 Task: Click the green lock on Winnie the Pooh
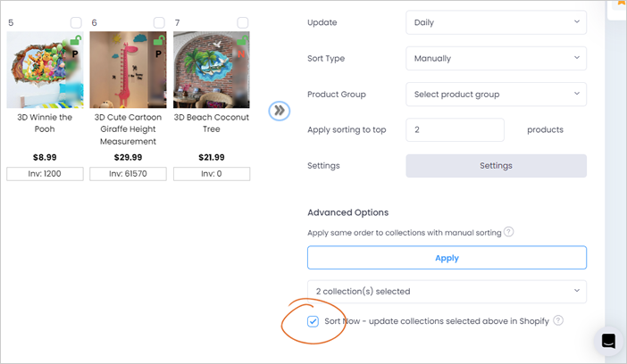pyautogui.click(x=76, y=40)
